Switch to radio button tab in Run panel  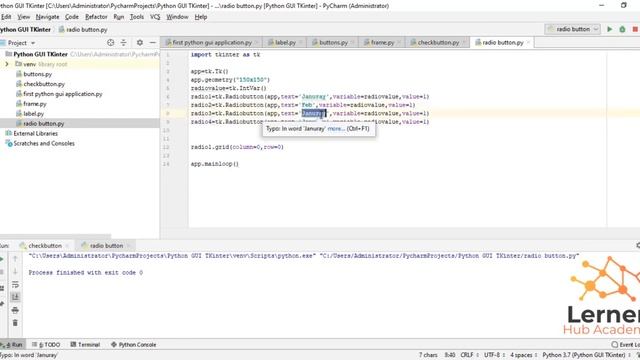click(107, 246)
